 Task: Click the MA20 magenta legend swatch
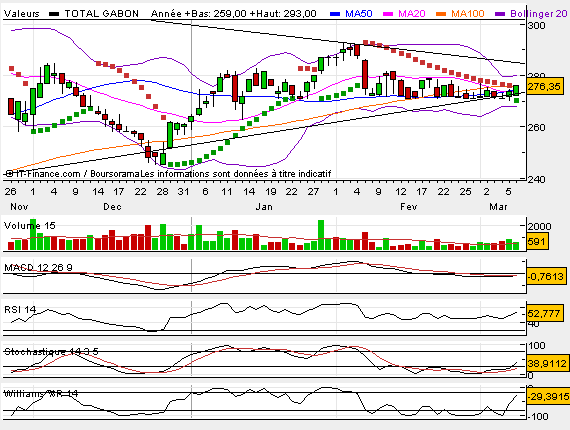(388, 14)
